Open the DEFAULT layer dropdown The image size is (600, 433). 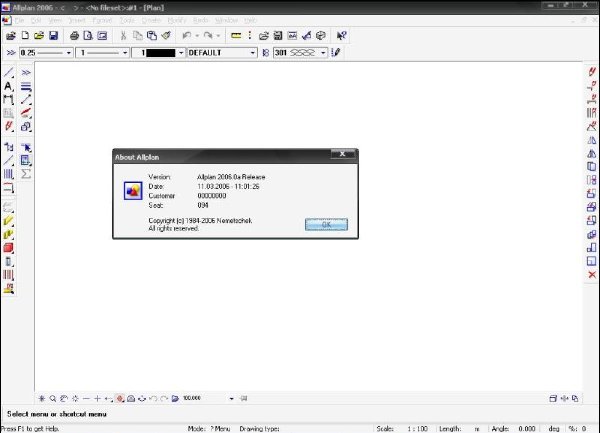[x=253, y=53]
